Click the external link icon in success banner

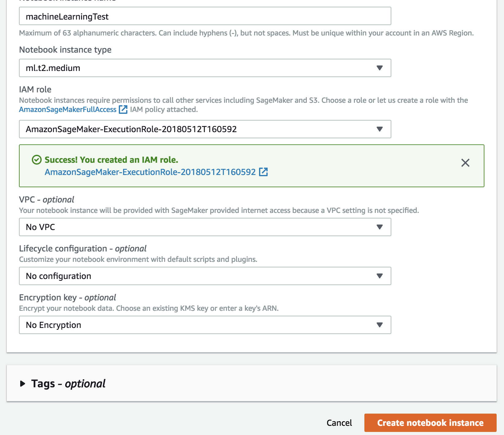click(x=263, y=172)
